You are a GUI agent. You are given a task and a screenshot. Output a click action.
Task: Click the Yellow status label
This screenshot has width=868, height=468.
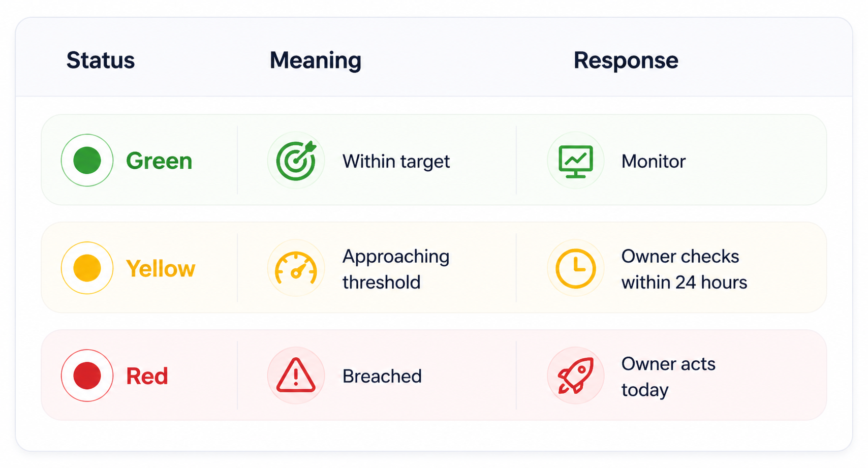(x=161, y=269)
